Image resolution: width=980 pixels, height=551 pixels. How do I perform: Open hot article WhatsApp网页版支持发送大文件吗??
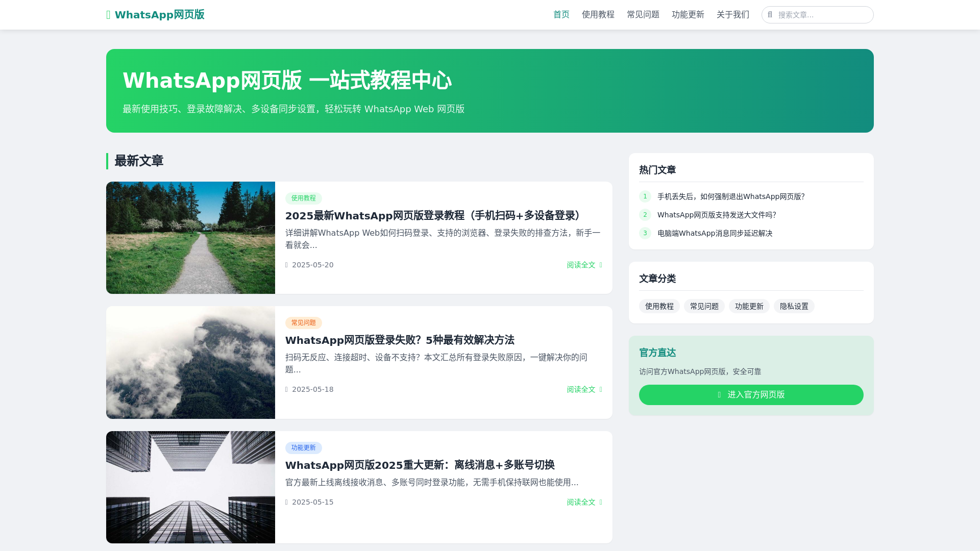pos(717,215)
